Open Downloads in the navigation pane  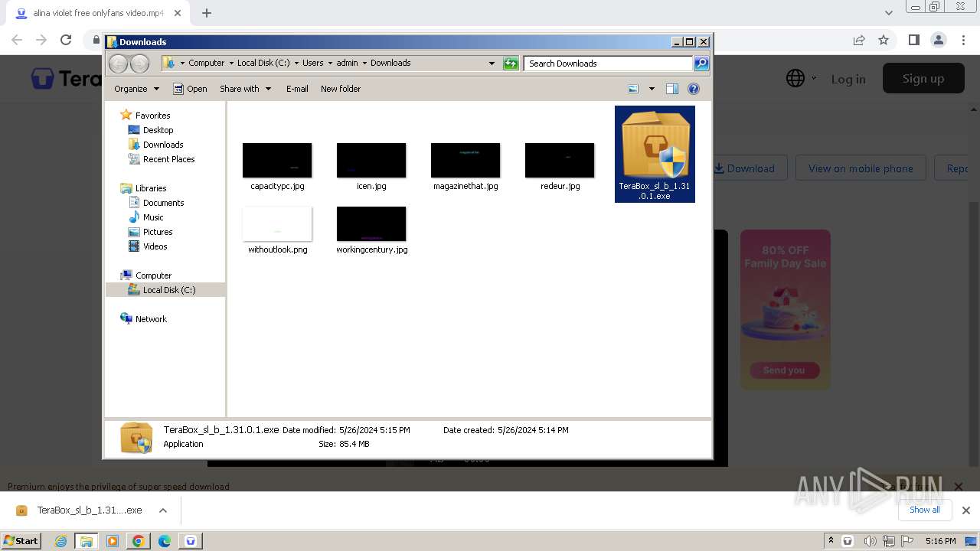[163, 145]
